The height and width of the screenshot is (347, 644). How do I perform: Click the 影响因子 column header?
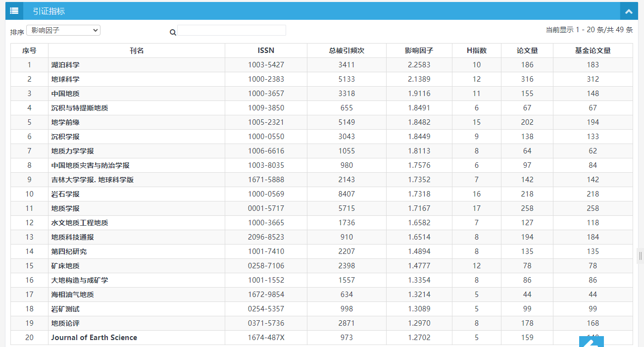click(x=419, y=50)
